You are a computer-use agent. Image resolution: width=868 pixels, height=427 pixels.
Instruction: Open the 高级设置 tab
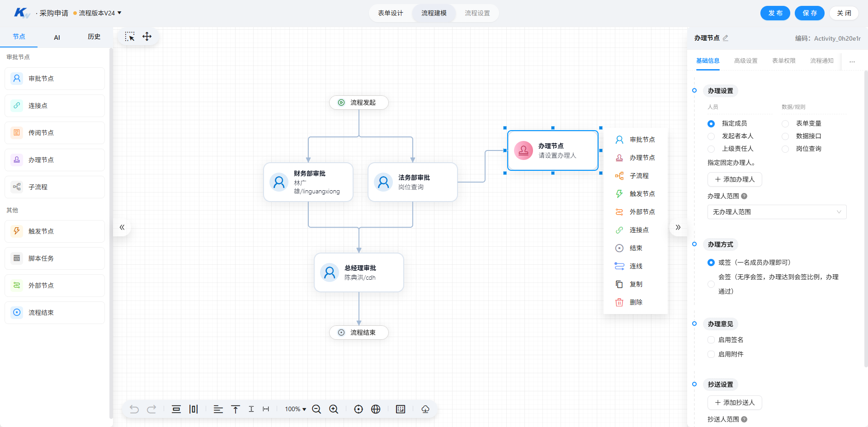pos(746,61)
